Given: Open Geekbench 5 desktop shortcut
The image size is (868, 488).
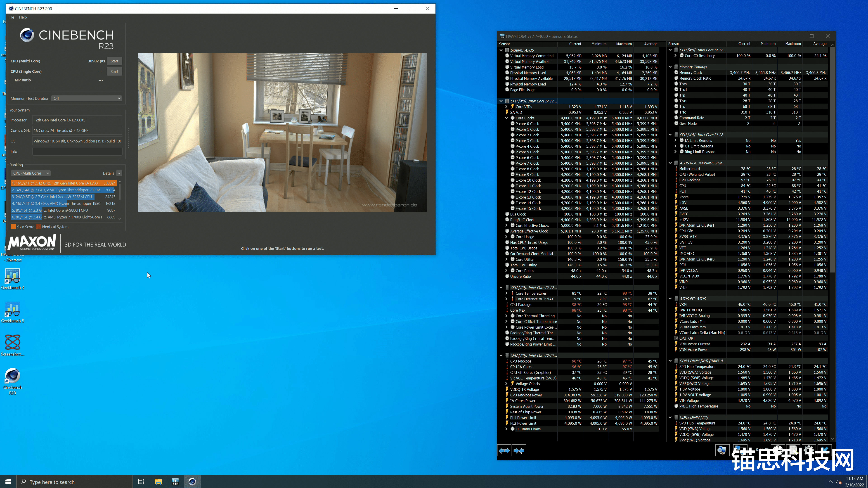Looking at the screenshot, I should pos(13,313).
